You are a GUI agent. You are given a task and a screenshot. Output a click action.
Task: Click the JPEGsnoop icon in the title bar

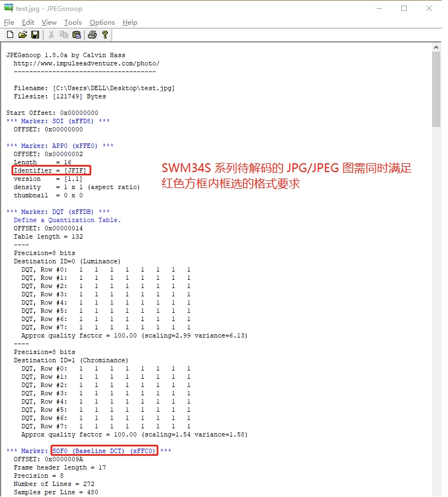8,8
